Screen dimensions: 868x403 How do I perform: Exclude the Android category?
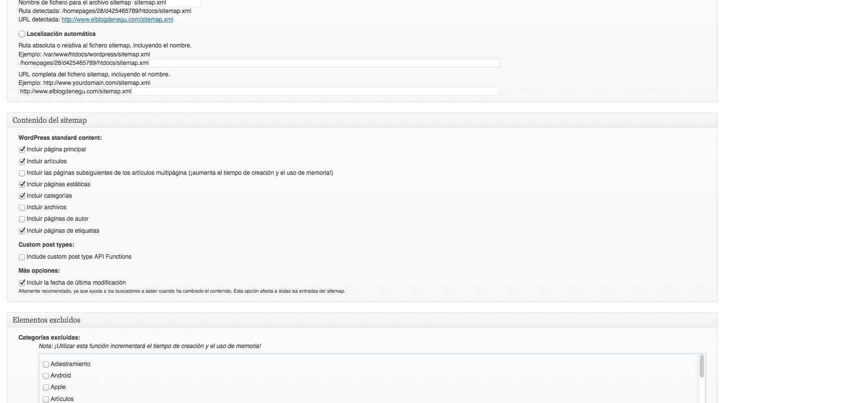(46, 376)
